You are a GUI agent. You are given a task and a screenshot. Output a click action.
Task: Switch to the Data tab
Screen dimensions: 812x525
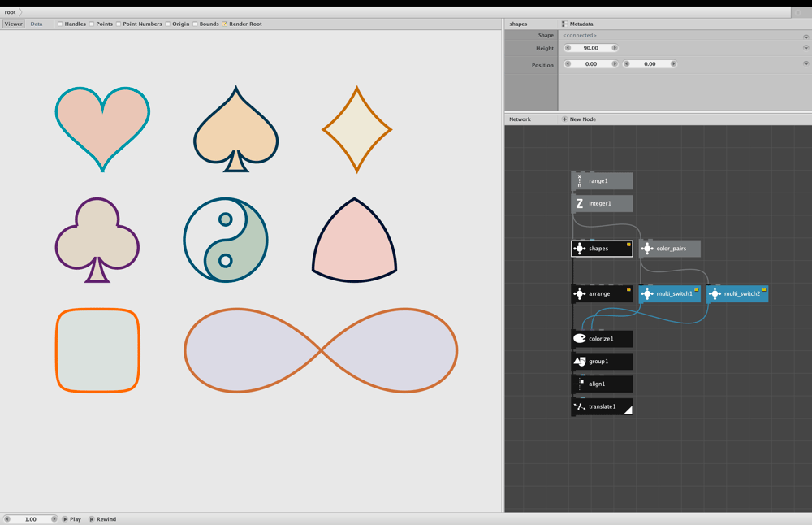[37, 24]
